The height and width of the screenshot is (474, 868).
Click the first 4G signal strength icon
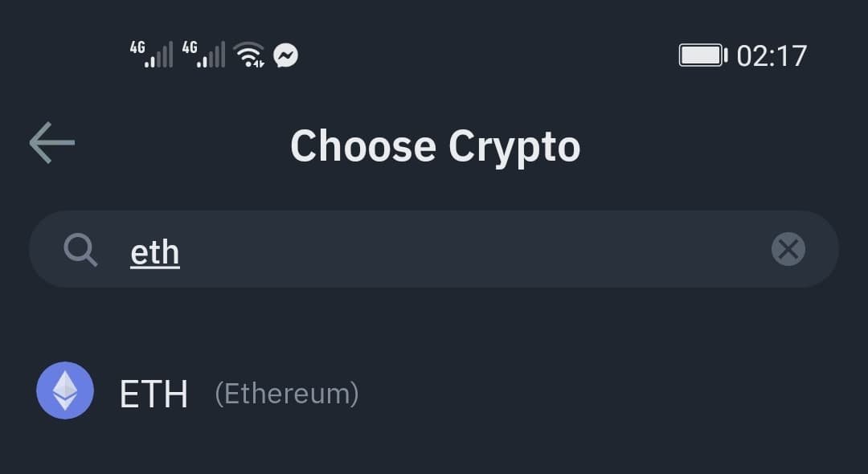(153, 55)
